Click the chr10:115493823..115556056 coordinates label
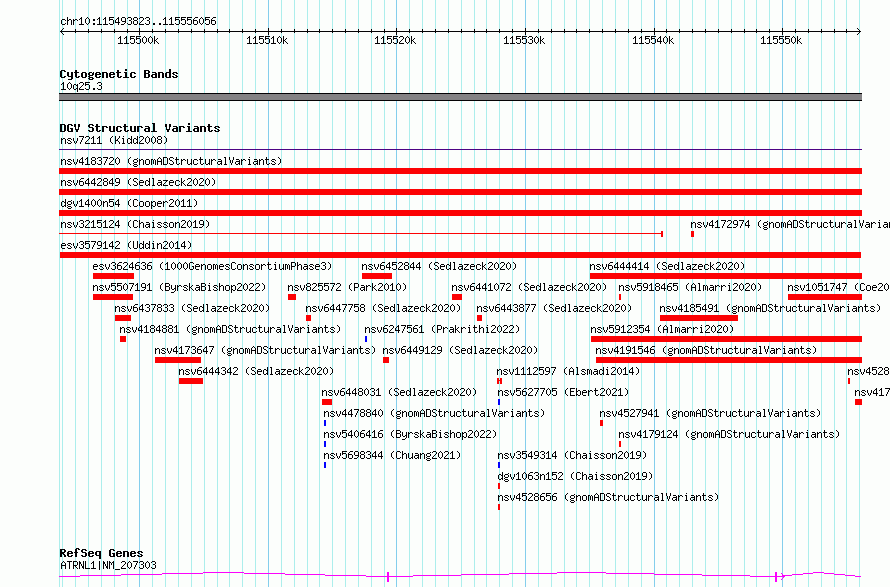The image size is (890, 587). [138, 22]
